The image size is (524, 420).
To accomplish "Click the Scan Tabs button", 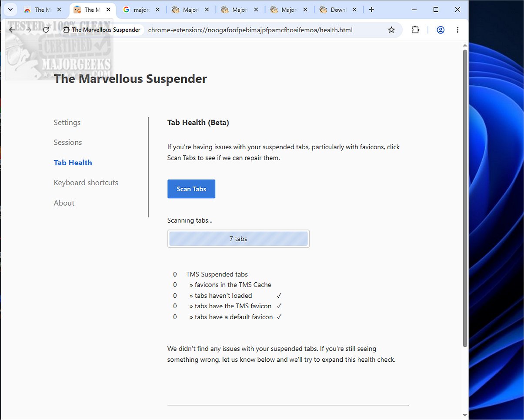I will [x=191, y=189].
